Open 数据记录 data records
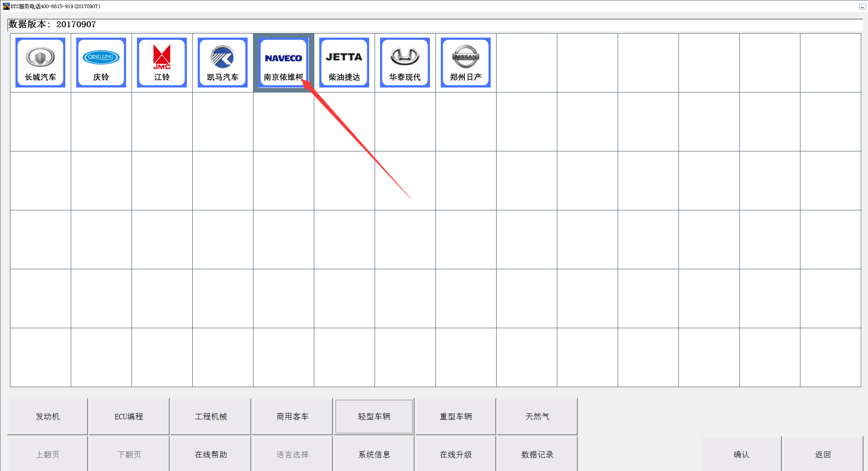The image size is (868, 471). (537, 454)
